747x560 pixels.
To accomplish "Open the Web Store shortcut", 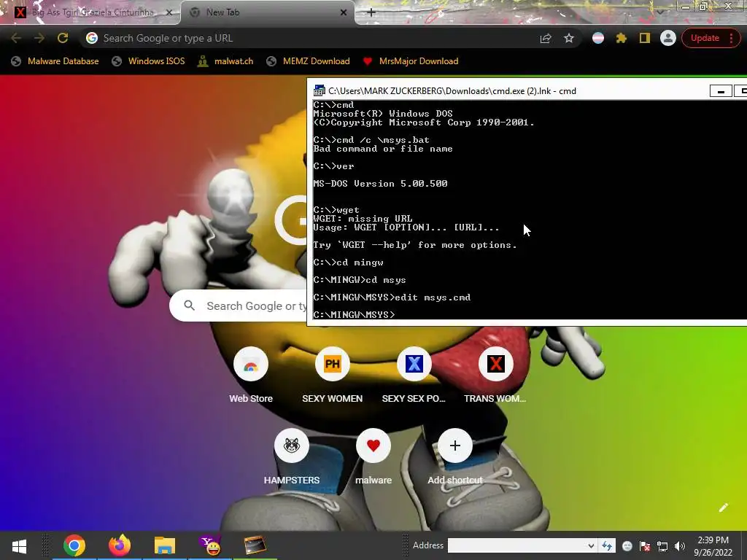I will click(251, 376).
